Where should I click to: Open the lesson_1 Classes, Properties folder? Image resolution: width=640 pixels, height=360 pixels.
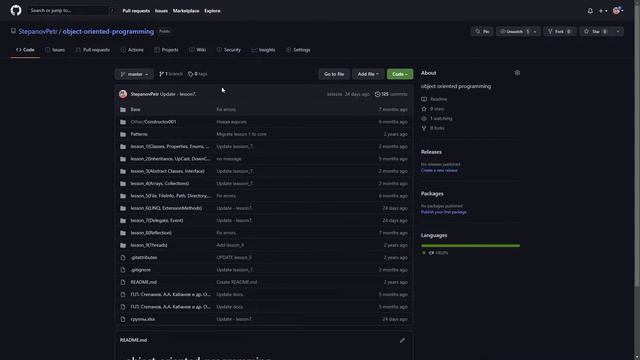(x=170, y=147)
